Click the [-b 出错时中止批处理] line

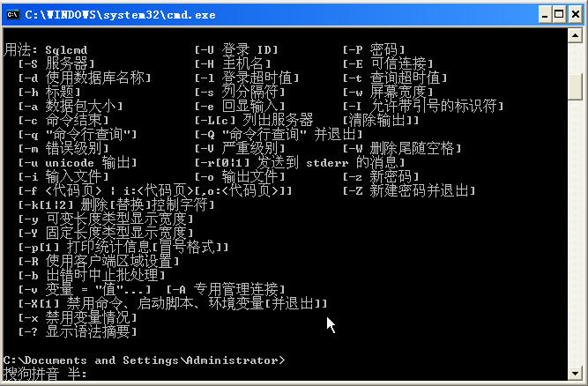coord(92,276)
